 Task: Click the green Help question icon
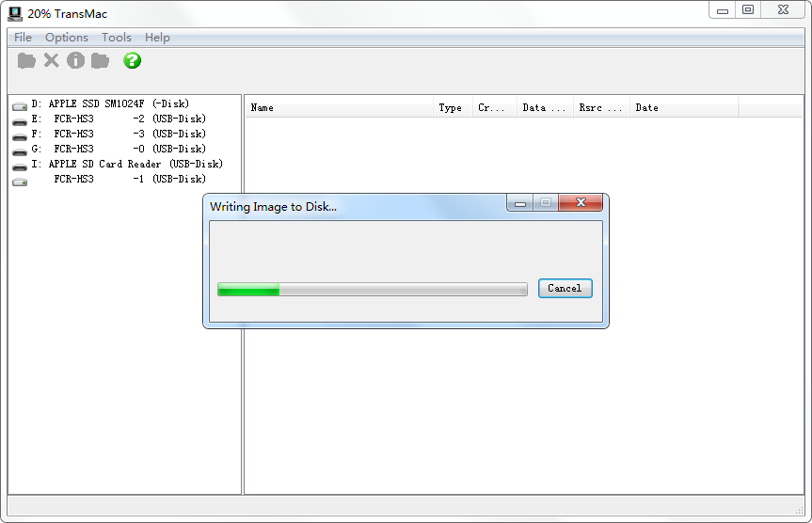(132, 60)
